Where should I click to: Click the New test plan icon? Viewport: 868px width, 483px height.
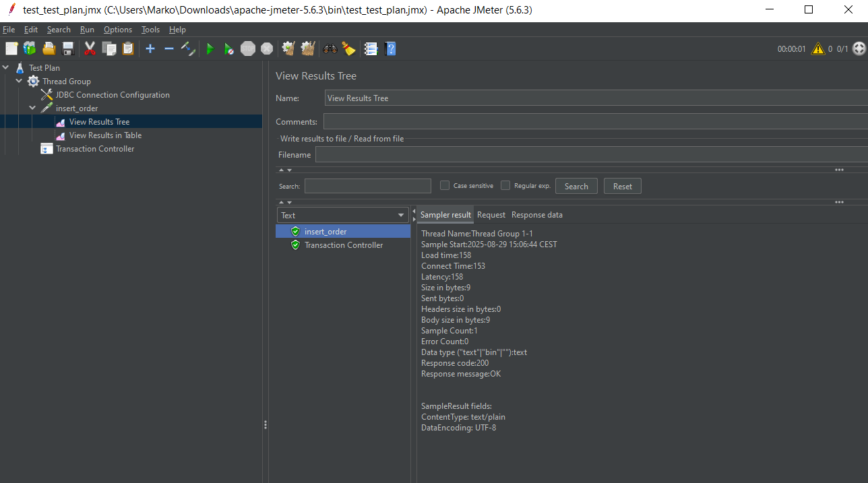coord(11,49)
